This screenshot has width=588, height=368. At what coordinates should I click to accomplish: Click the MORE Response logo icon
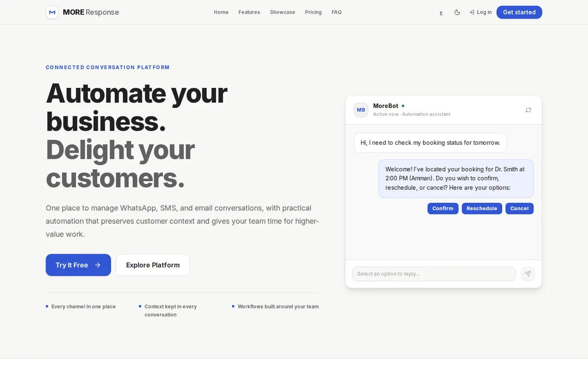[x=52, y=12]
